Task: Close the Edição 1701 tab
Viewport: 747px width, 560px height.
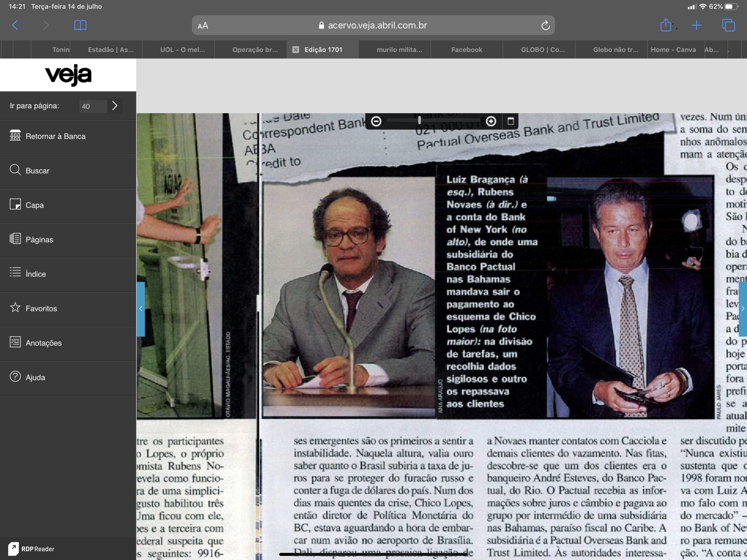Action: (296, 50)
